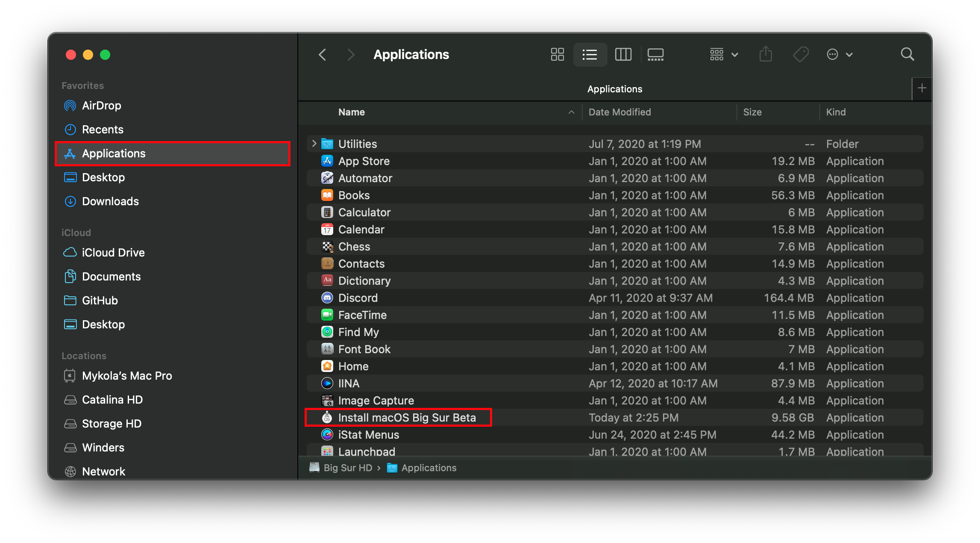Click the Calculator app icon
The height and width of the screenshot is (543, 980).
(x=327, y=212)
